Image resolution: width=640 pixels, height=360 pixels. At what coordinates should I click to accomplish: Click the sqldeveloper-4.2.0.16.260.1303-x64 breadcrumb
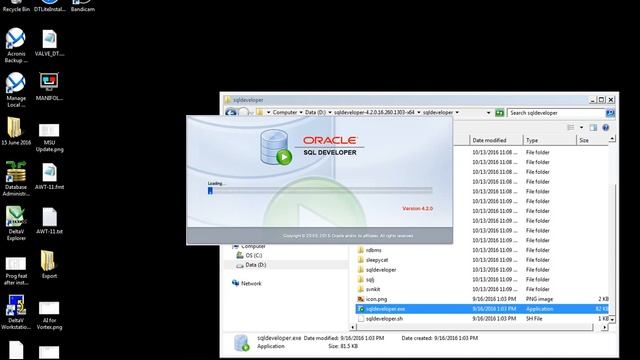click(374, 112)
